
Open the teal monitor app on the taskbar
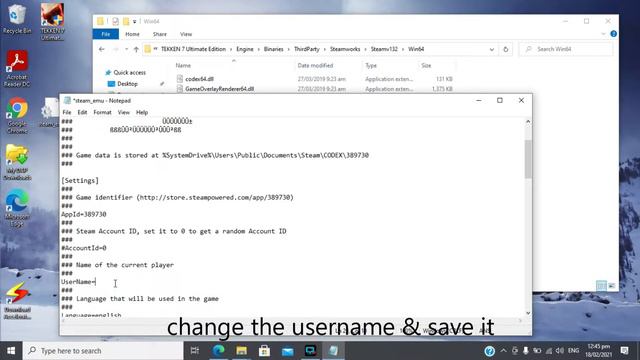pyautogui.click(x=311, y=351)
